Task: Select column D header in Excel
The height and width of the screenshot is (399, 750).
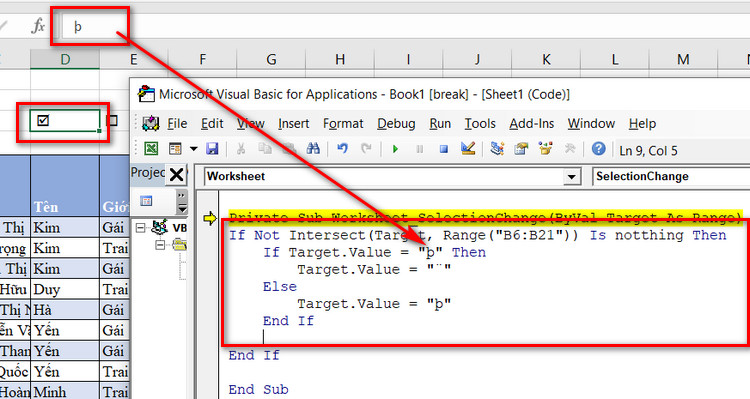Action: [65, 59]
